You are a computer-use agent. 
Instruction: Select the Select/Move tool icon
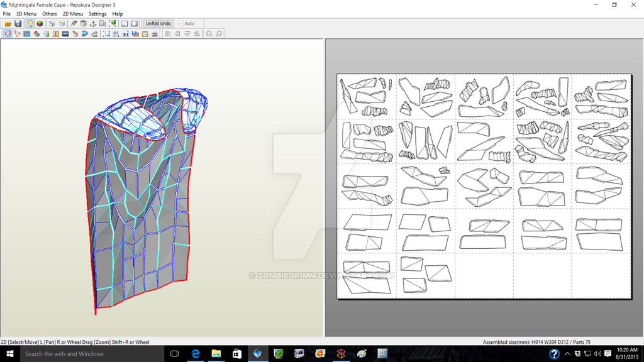[8, 34]
